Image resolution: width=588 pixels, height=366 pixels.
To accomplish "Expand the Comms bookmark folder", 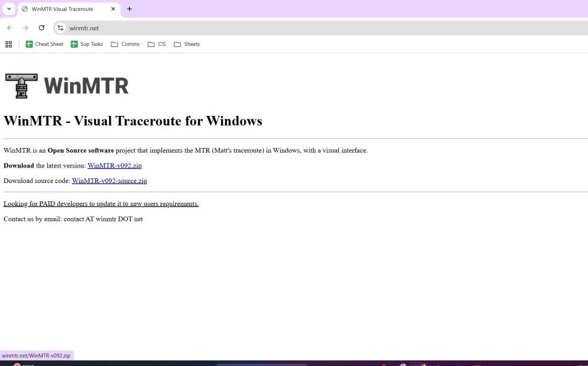I will tap(125, 44).
